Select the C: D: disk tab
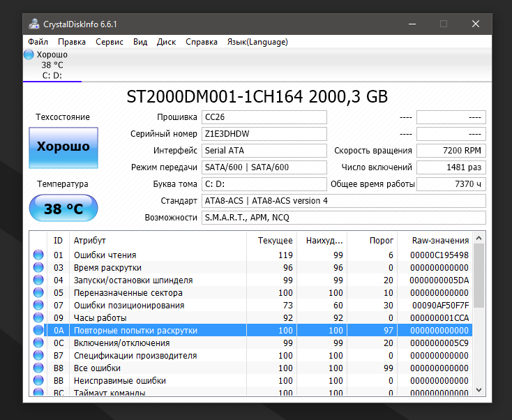Screen dimensions: 512x420 pyautogui.click(x=52, y=66)
